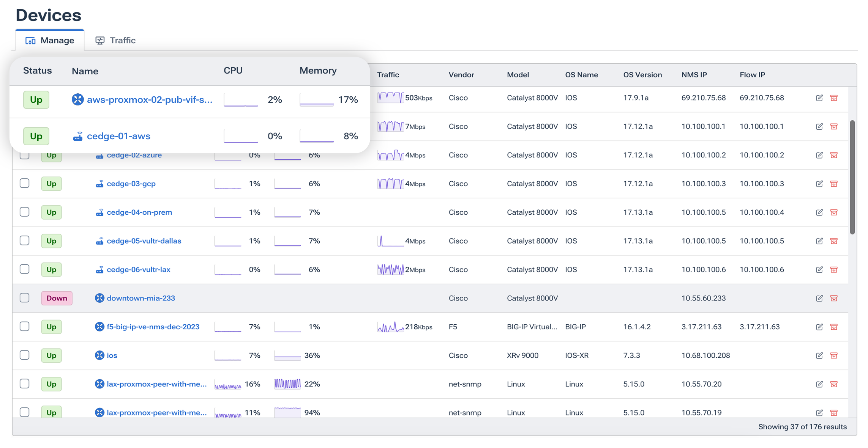Image resolution: width=868 pixels, height=448 pixels.
Task: Click traffic sparkline for cedge-06-vultr-lax
Action: coord(390,269)
